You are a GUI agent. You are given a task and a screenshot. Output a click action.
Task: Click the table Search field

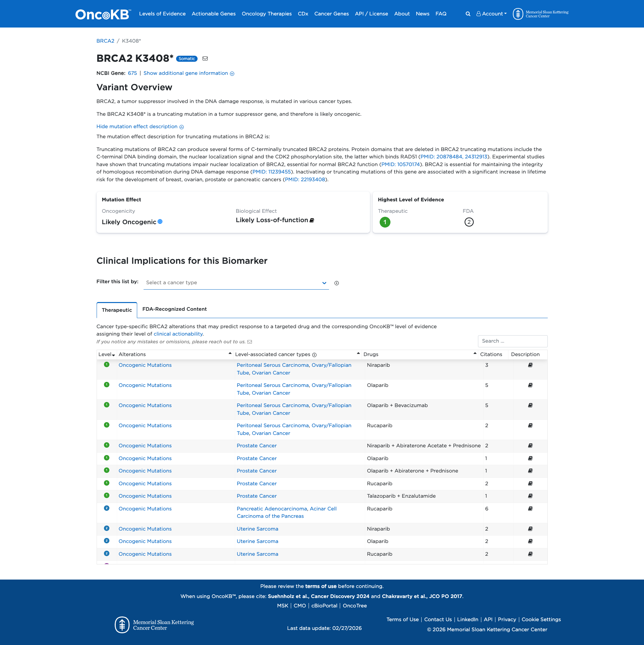[513, 341]
